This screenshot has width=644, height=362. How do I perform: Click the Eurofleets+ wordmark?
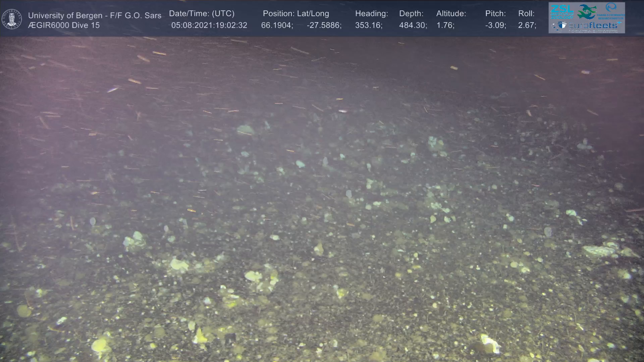pyautogui.click(x=593, y=25)
